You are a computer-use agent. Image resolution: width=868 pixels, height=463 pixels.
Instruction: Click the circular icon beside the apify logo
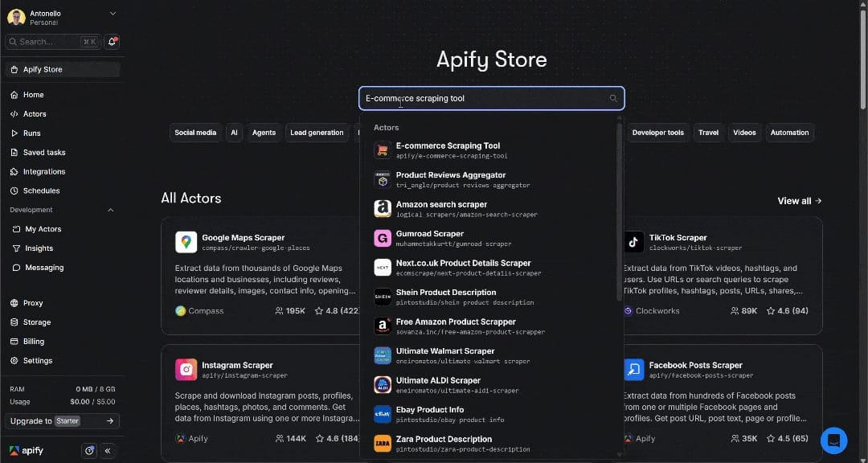click(89, 451)
